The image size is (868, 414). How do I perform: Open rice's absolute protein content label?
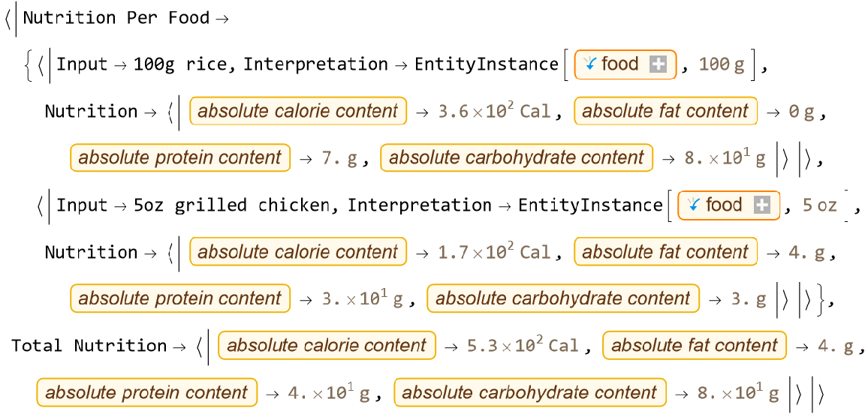[x=179, y=158]
